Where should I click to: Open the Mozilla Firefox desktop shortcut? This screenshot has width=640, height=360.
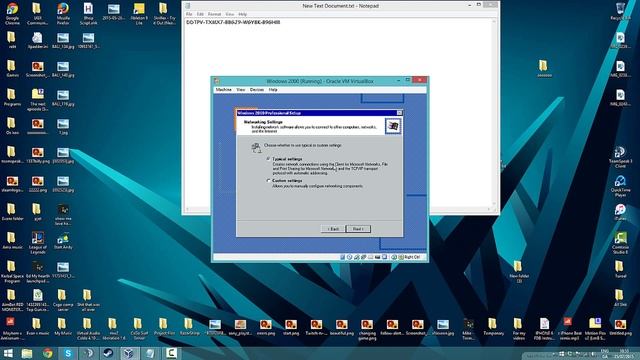(63, 14)
